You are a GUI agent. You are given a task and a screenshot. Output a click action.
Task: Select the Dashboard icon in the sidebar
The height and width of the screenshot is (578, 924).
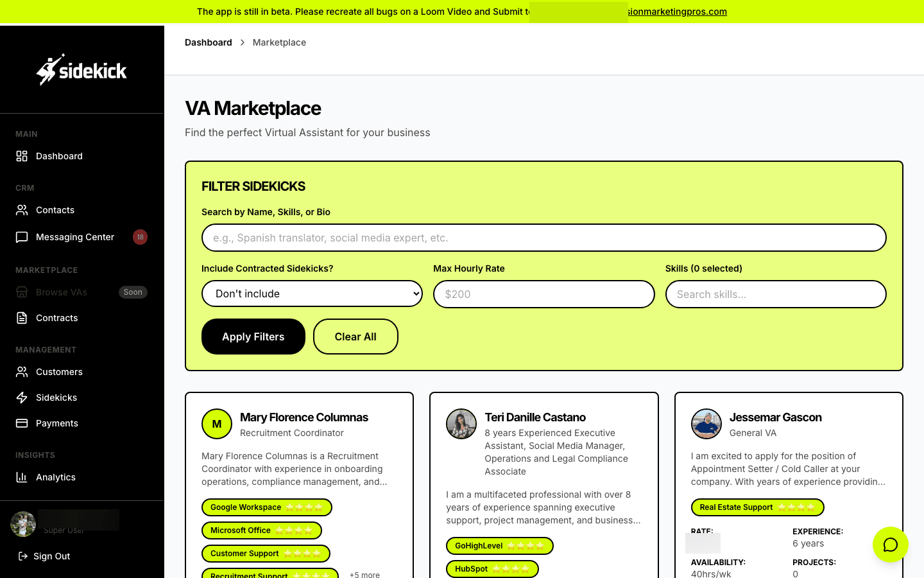[x=22, y=156]
